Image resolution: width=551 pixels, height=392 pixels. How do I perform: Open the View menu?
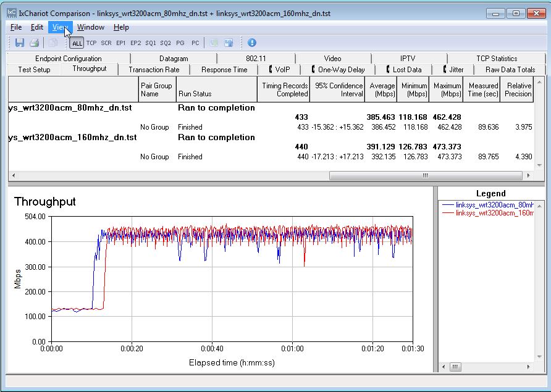60,27
